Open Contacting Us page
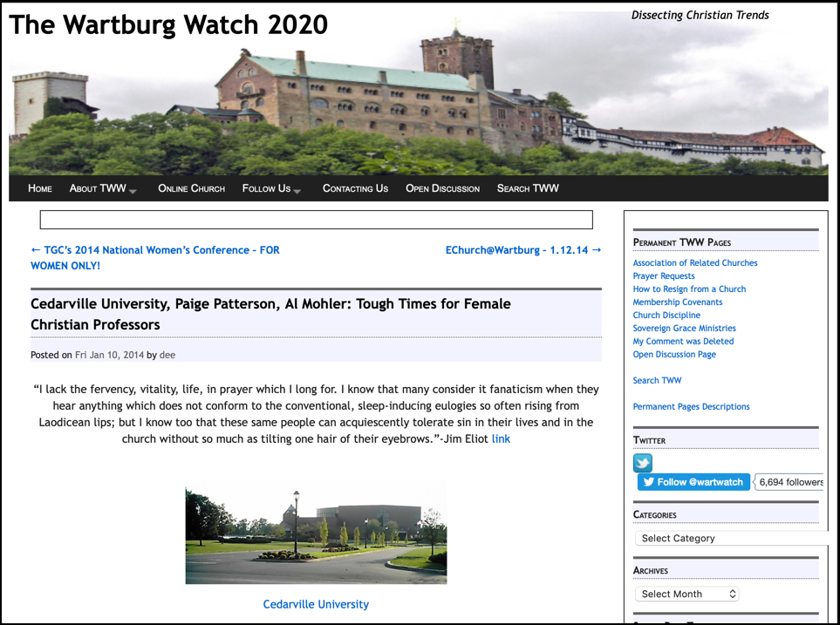The image size is (840, 625). (355, 188)
